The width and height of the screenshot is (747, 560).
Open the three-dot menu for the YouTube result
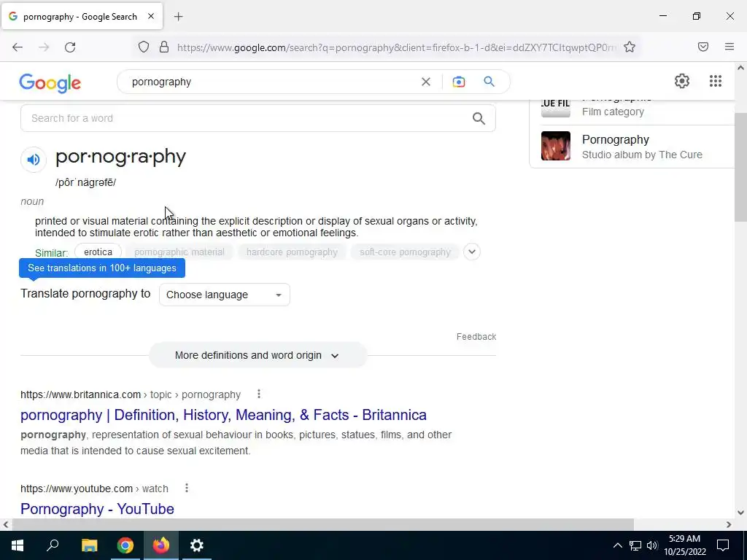pos(187,488)
